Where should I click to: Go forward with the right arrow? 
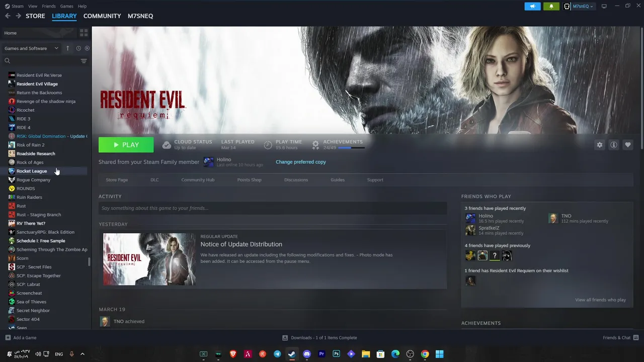[x=18, y=16]
